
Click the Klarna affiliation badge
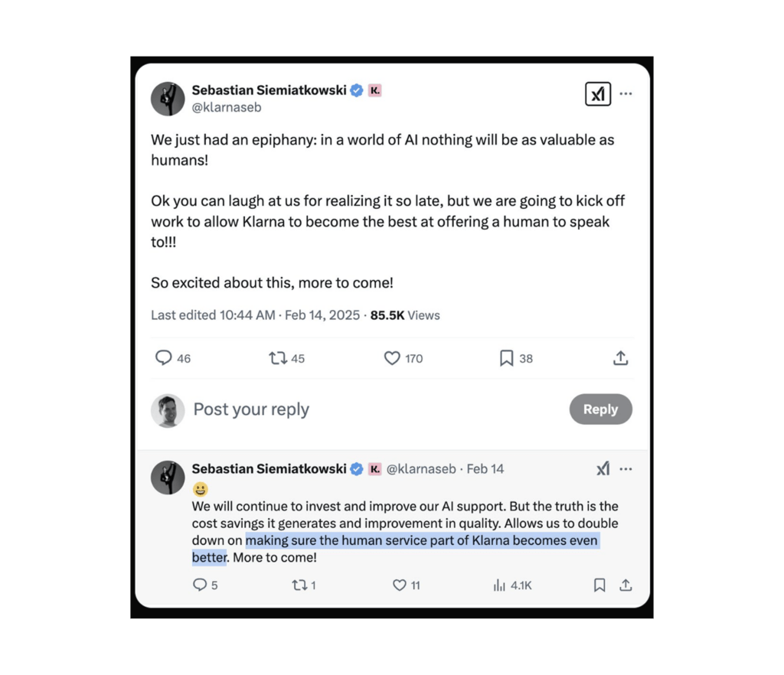point(374,90)
